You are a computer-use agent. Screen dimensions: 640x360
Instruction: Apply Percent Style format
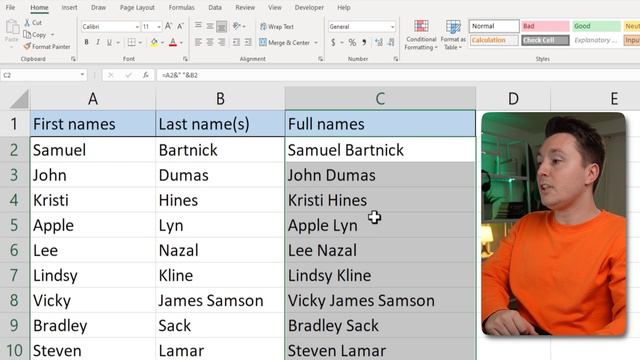click(352, 42)
